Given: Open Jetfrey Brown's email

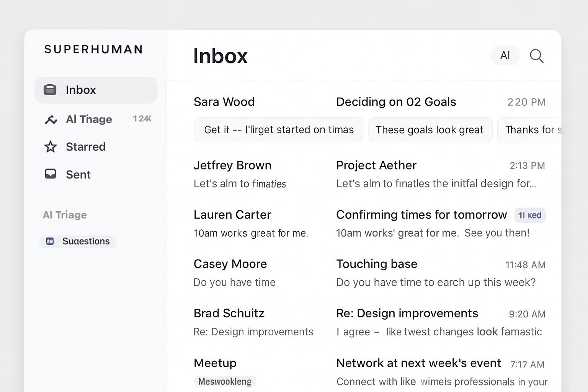Looking at the screenshot, I should pos(232,165).
